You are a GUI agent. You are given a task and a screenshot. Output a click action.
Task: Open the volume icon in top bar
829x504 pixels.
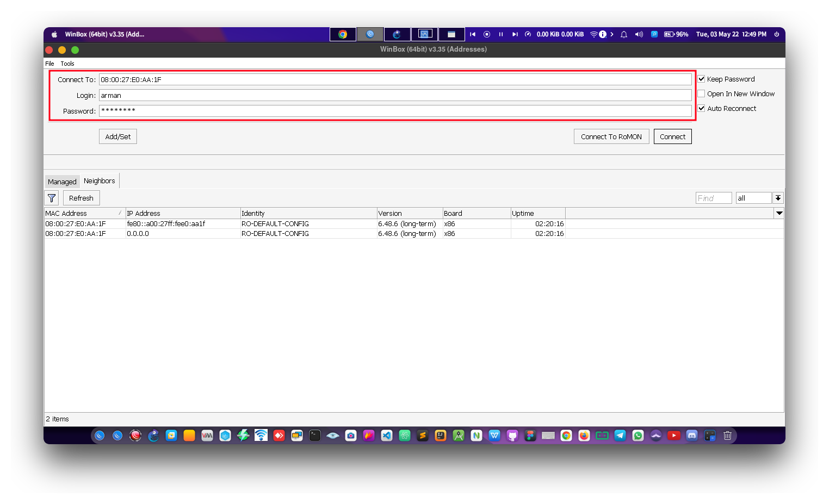pos(639,34)
